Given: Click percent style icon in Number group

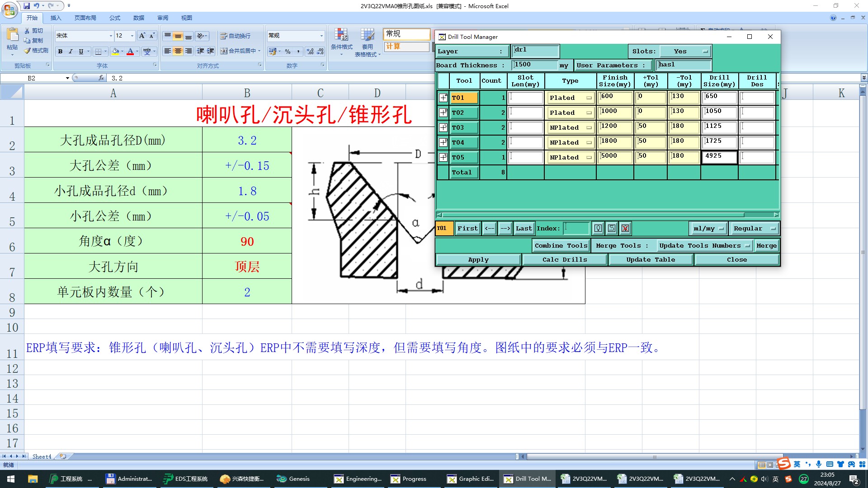Looking at the screenshot, I should [x=288, y=52].
